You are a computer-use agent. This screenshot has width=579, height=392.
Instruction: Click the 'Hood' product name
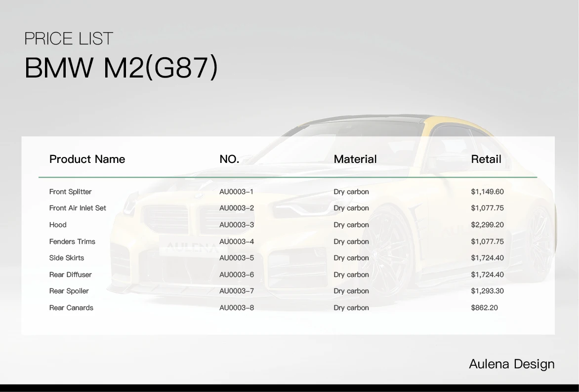tap(58, 225)
